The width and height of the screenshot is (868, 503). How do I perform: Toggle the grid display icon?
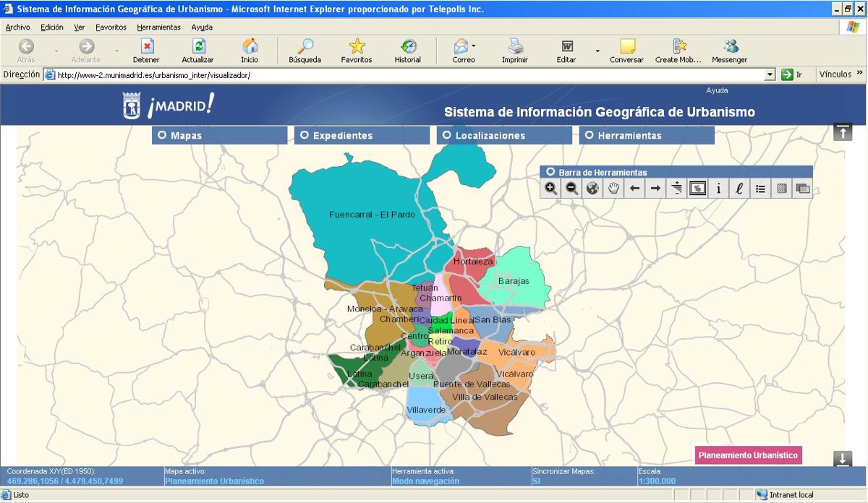coord(781,189)
